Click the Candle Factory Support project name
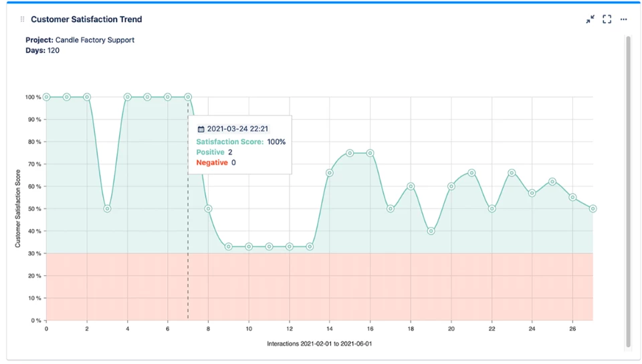 [x=94, y=40]
